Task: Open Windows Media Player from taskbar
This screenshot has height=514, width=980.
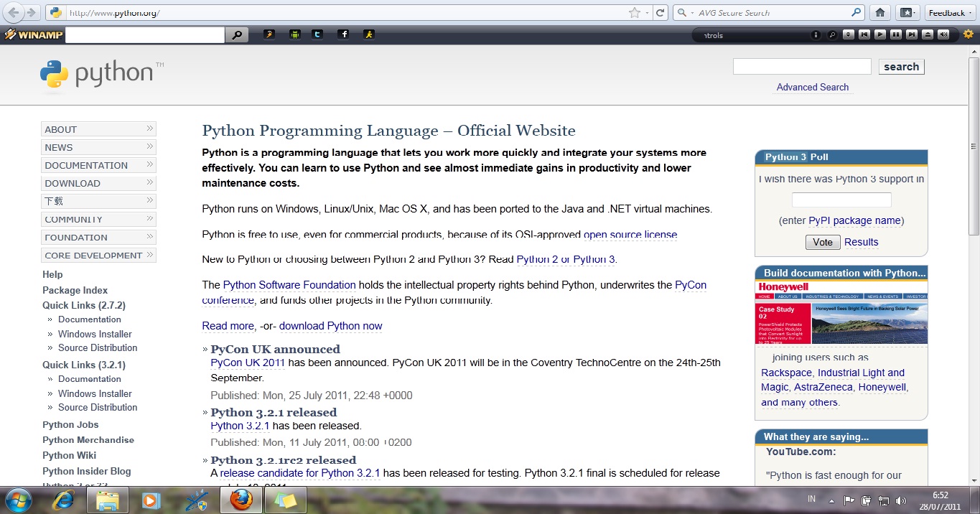Action: tap(151, 500)
